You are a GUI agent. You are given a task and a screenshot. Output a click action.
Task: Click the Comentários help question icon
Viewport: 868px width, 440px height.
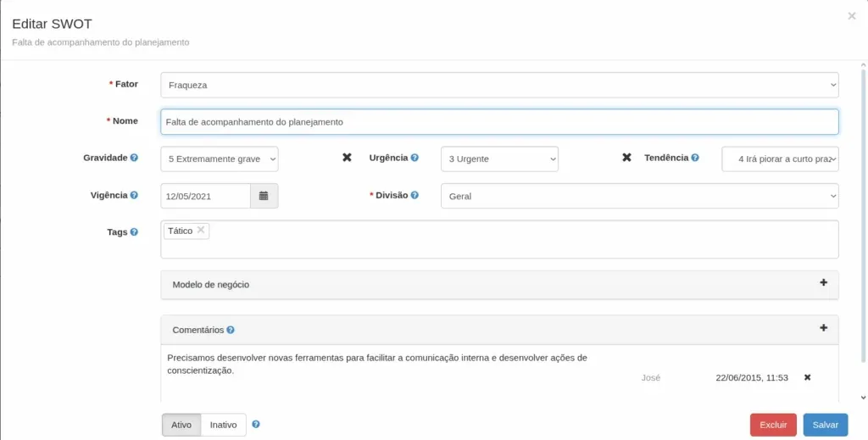[231, 330]
